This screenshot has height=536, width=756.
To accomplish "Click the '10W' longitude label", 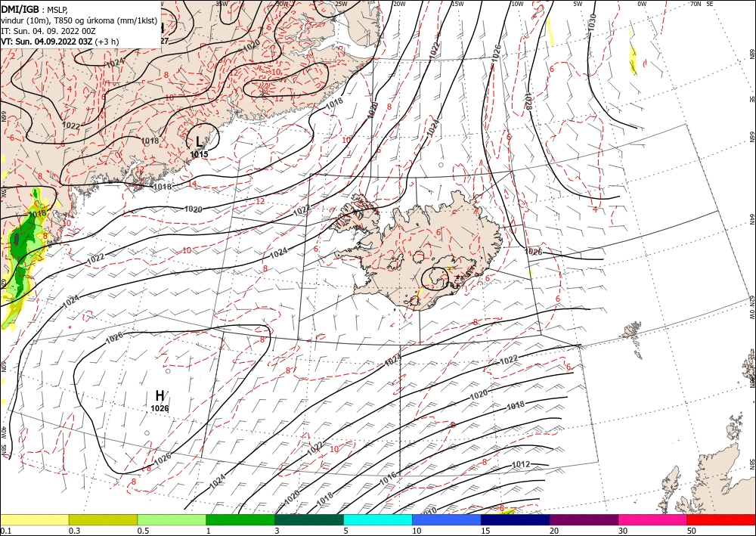I will pyautogui.click(x=517, y=4).
